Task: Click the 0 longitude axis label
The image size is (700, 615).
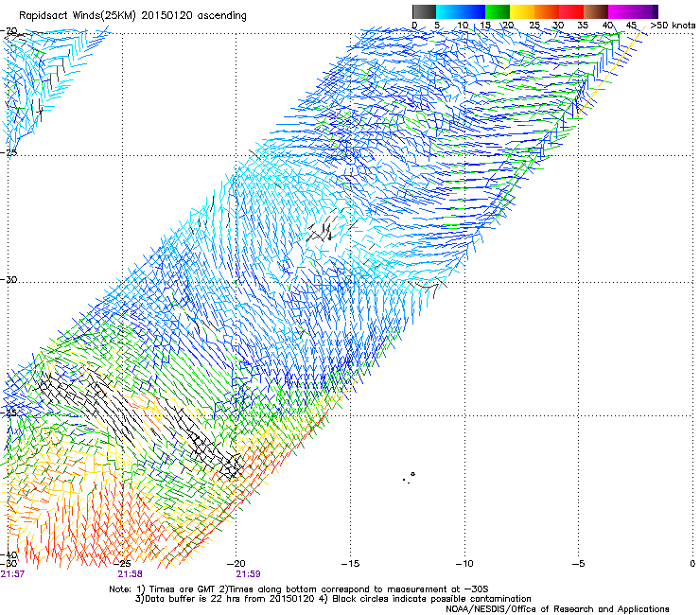Action: (692, 564)
